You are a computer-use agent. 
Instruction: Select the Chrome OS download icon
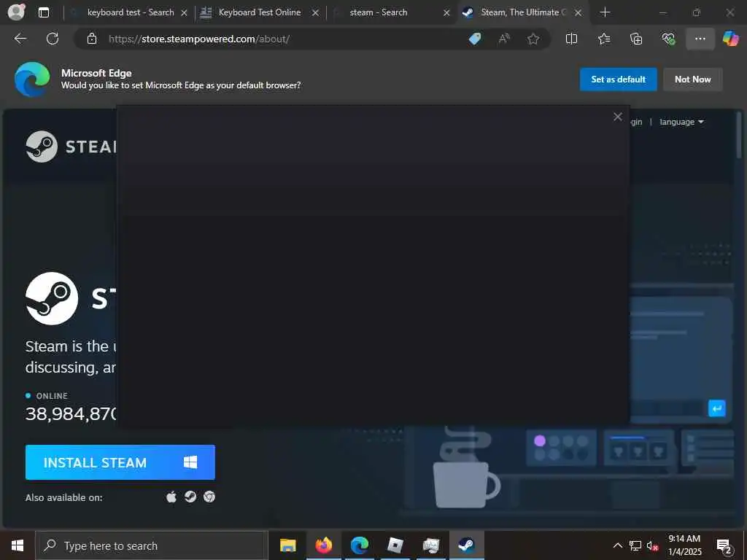click(209, 497)
